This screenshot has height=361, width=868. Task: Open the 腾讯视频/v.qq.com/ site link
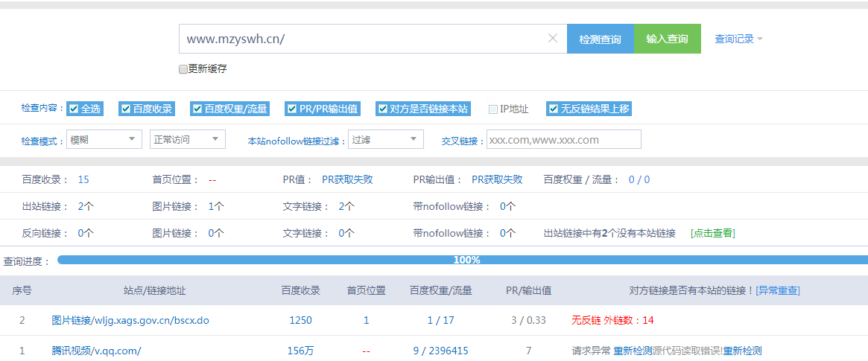pos(96,351)
